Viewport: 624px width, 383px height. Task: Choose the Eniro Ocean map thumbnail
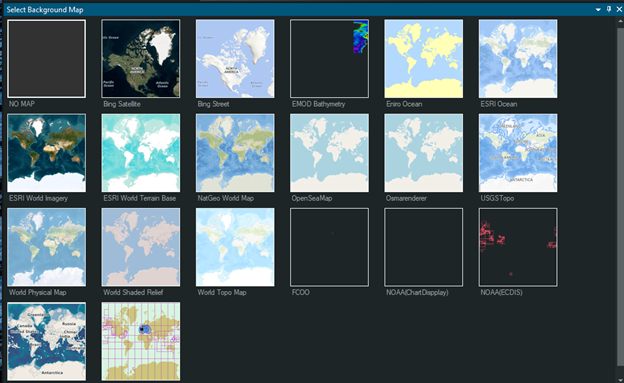[x=423, y=59]
